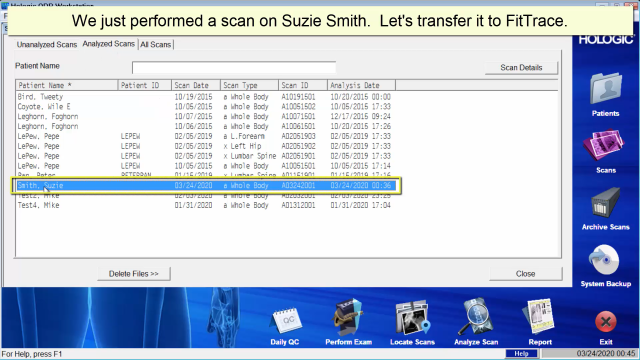The image size is (640, 360).
Task: Select LePew, Pepe Lumbar Spine scan
Action: [x=205, y=156]
